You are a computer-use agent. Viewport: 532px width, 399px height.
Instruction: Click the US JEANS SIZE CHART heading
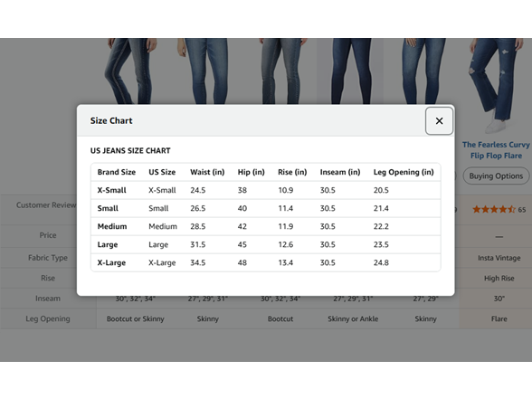pos(130,150)
